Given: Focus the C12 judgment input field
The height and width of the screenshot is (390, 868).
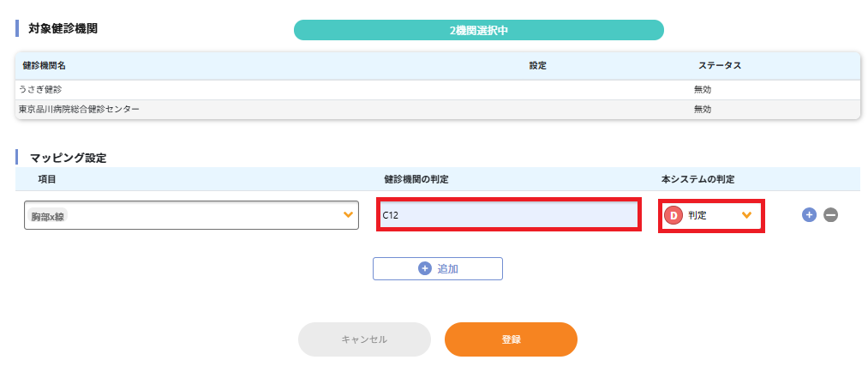Looking at the screenshot, I should pyautogui.click(x=509, y=215).
